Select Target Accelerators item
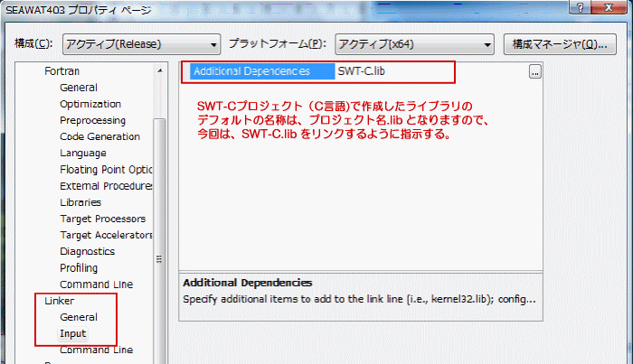This screenshot has width=633, height=364. click(106, 235)
